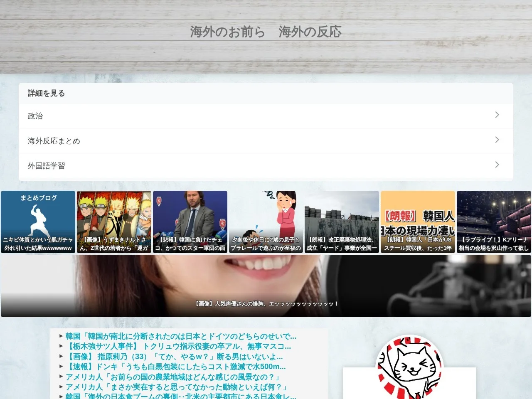Open link 韓国「海外の日本食ブームの裏側

tap(181, 396)
